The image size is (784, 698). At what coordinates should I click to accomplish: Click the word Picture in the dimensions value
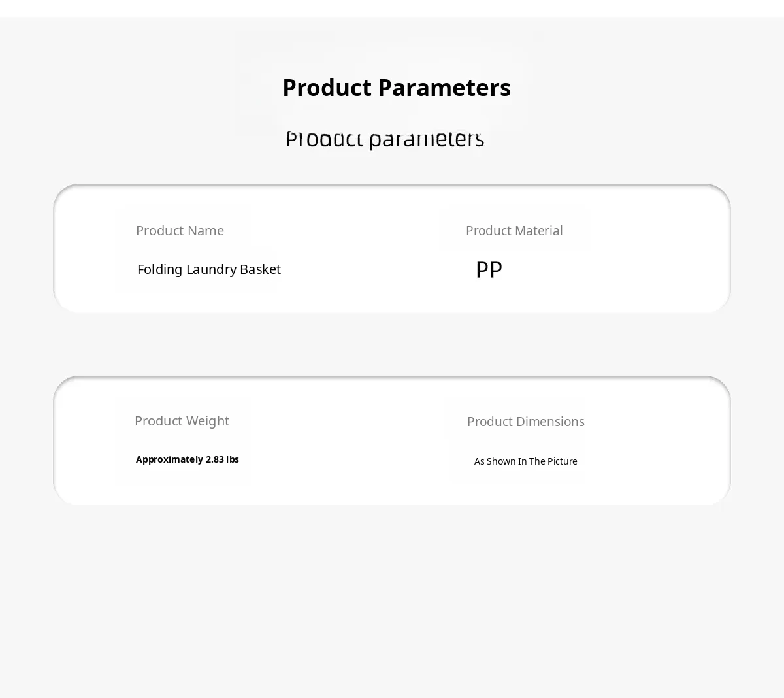[x=563, y=461]
